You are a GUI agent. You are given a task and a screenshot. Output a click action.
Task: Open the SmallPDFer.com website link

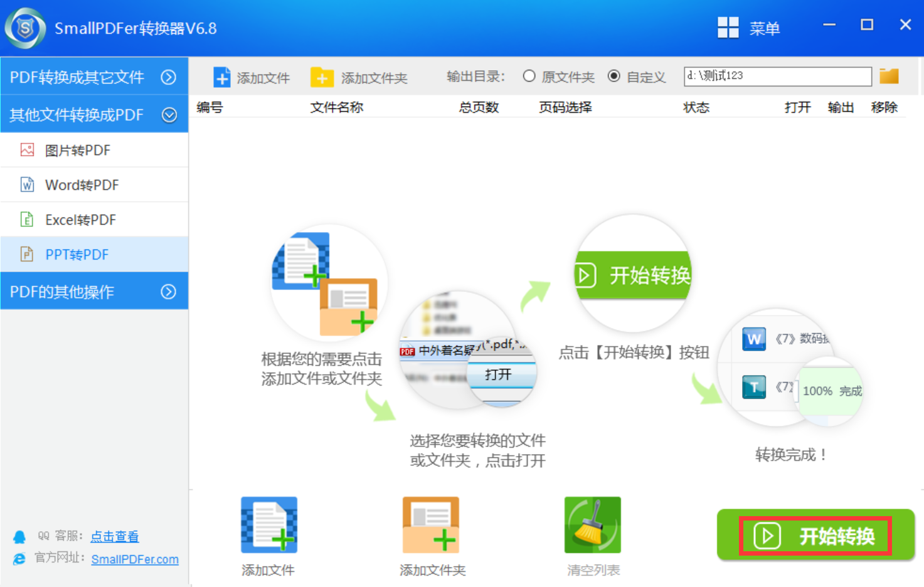(135, 559)
